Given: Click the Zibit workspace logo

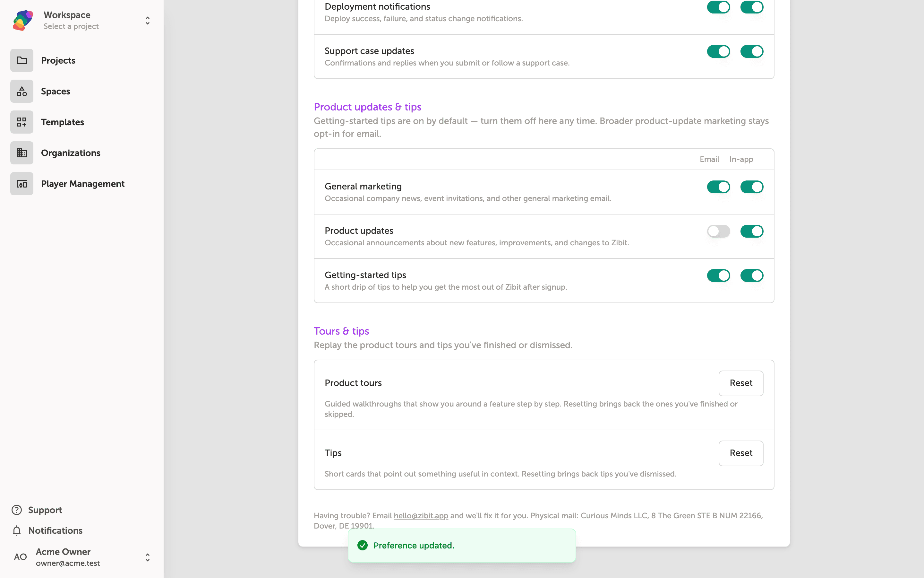Looking at the screenshot, I should [22, 20].
